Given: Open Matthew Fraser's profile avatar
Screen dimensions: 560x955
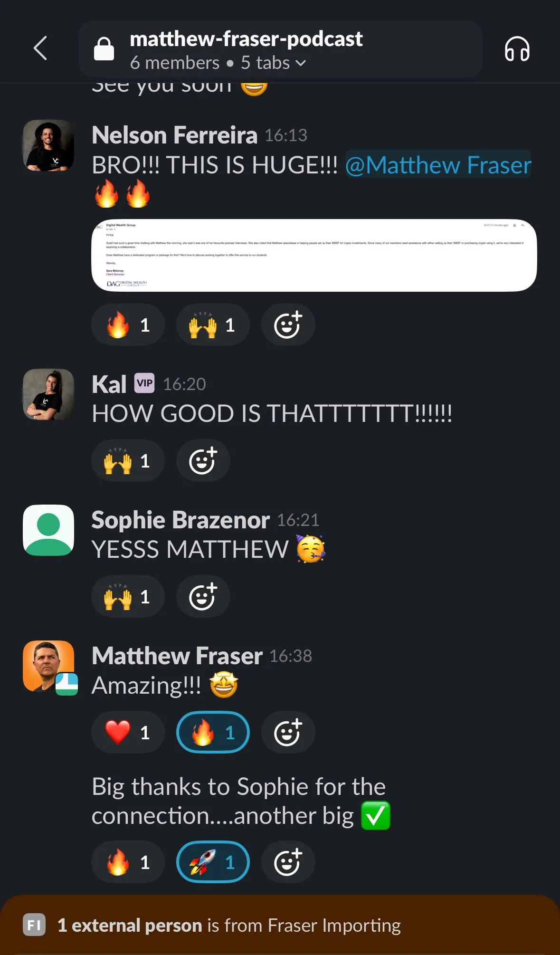Looking at the screenshot, I should coord(48,666).
